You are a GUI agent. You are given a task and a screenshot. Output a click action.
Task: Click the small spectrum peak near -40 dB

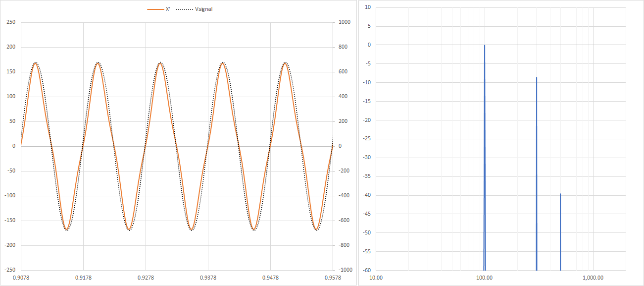pos(560,232)
